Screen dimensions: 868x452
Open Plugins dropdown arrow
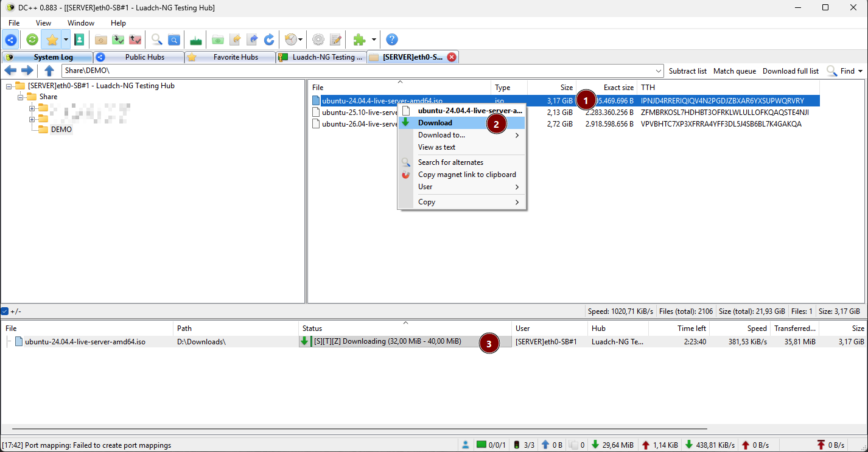click(374, 40)
